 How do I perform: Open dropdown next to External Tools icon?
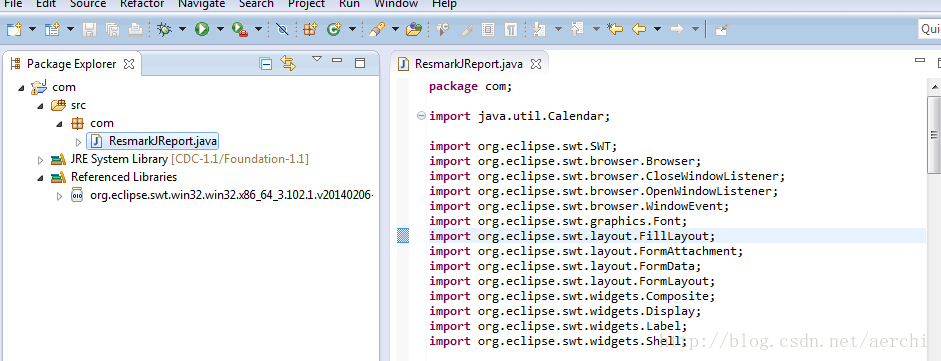(x=259, y=29)
